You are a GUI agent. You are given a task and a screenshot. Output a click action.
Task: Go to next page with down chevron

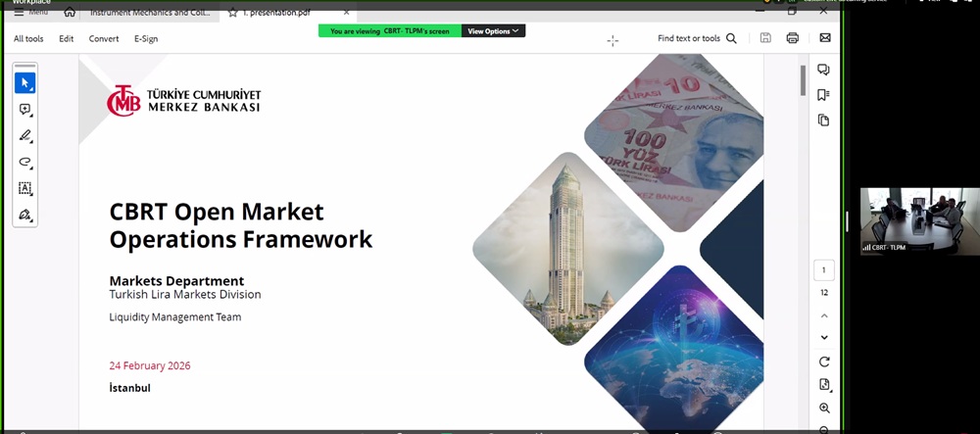(824, 338)
